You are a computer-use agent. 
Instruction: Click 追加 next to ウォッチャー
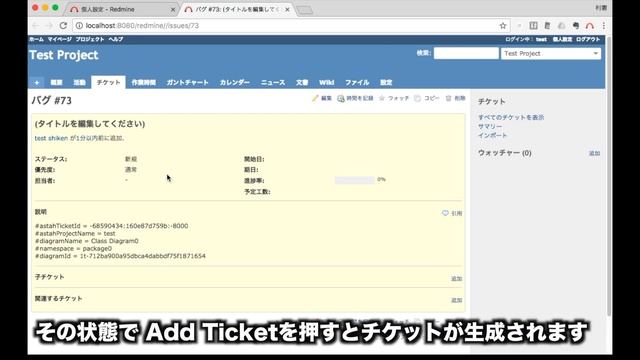pyautogui.click(x=594, y=153)
